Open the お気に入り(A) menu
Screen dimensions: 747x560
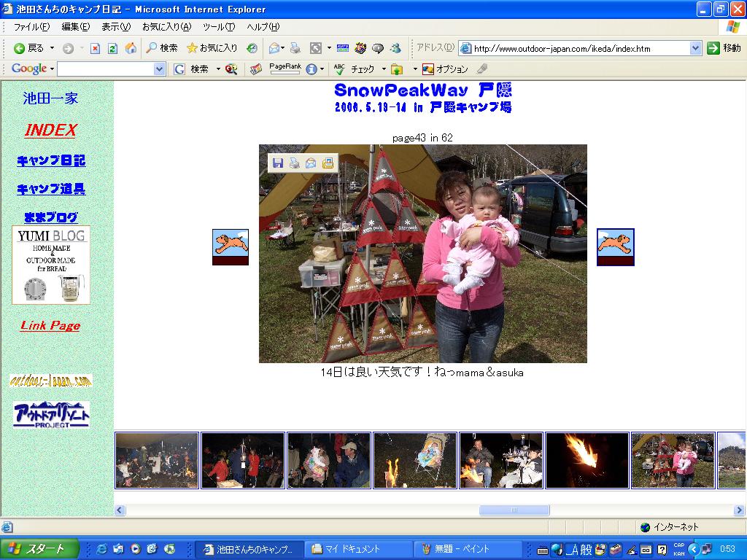(167, 27)
